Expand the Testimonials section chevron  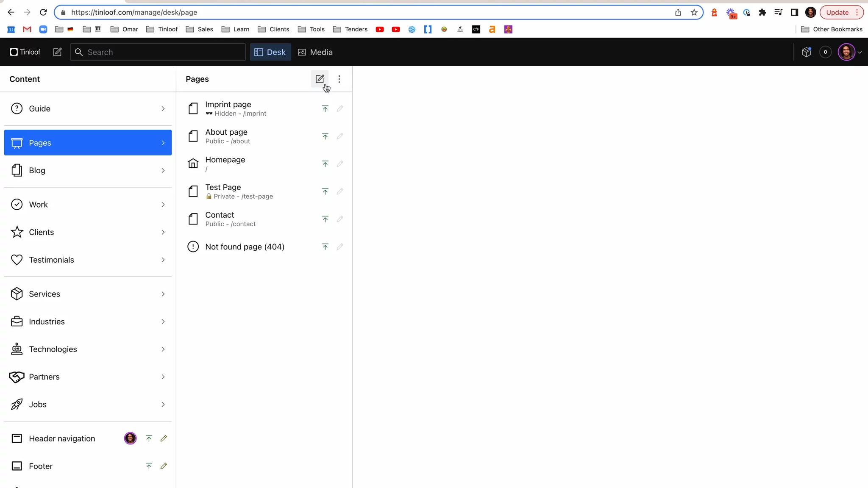(163, 260)
